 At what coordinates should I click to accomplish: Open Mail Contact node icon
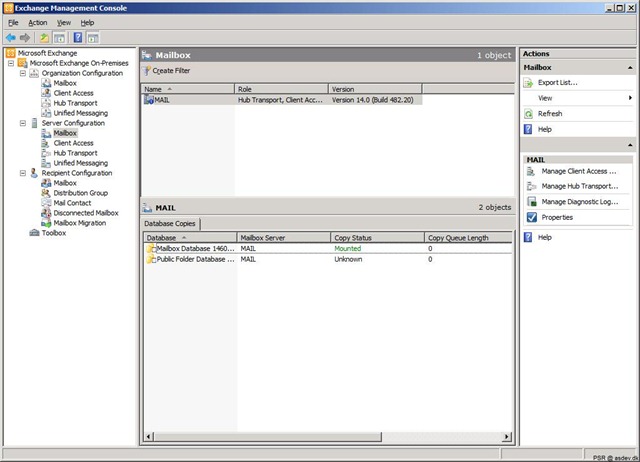(46, 203)
